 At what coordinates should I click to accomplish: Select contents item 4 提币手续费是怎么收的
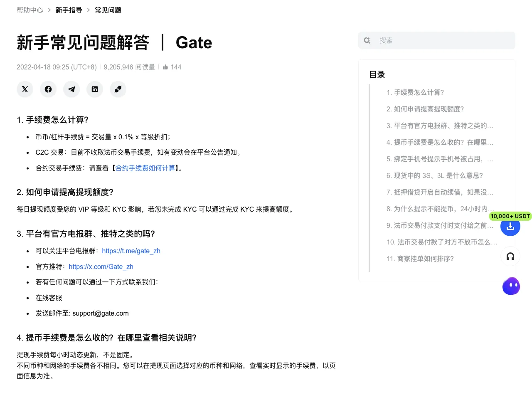click(x=440, y=142)
